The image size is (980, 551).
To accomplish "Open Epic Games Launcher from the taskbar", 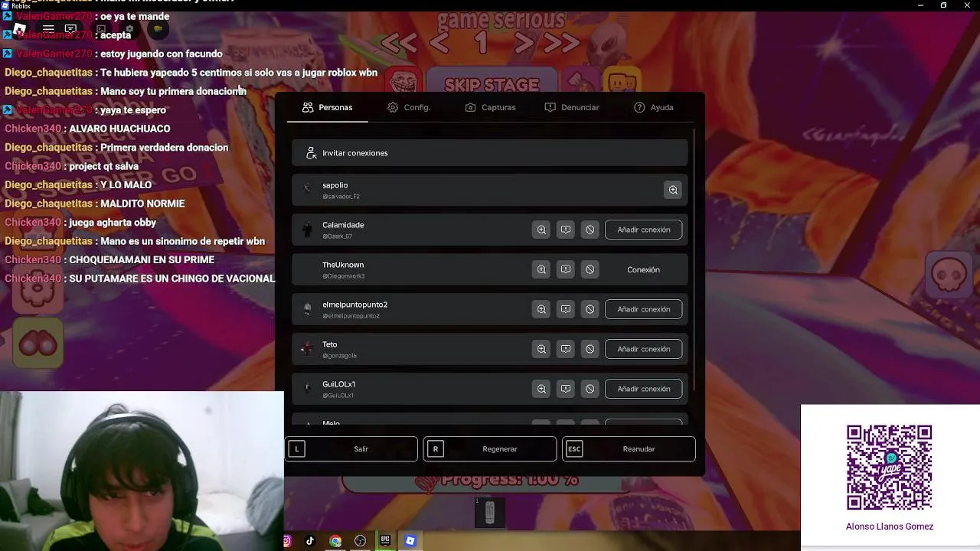I will click(x=385, y=541).
